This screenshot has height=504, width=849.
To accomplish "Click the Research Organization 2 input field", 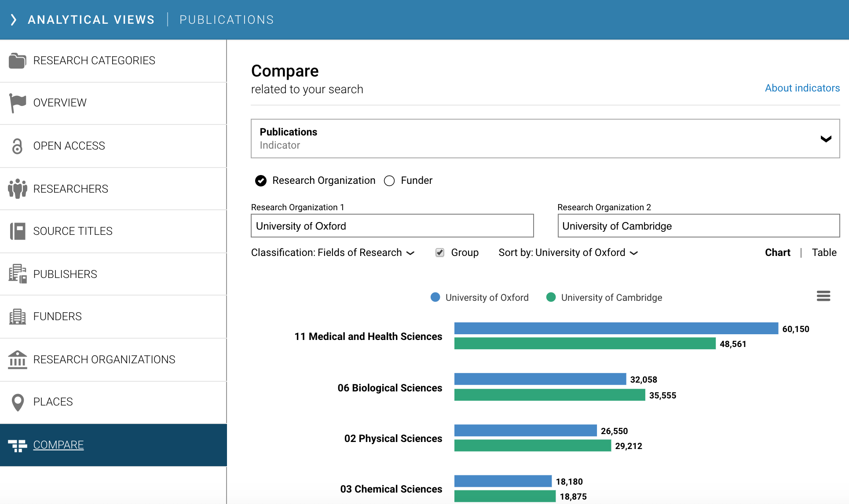I will [x=699, y=226].
